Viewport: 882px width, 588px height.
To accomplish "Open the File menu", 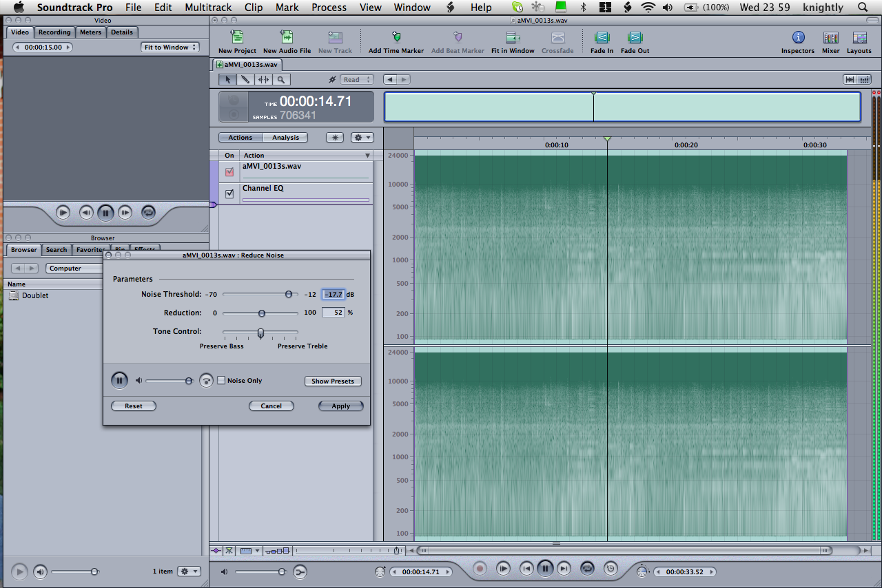I will [133, 8].
